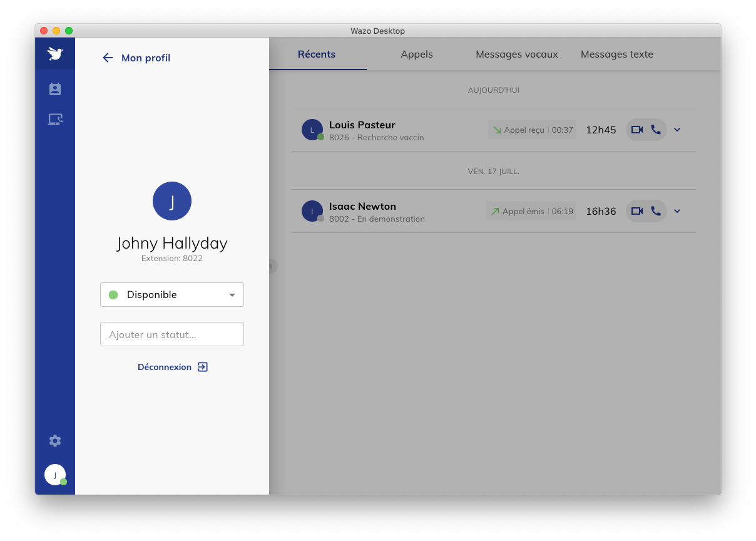Open the desktop phone icon in sidebar
The width and height of the screenshot is (756, 541).
point(55,119)
